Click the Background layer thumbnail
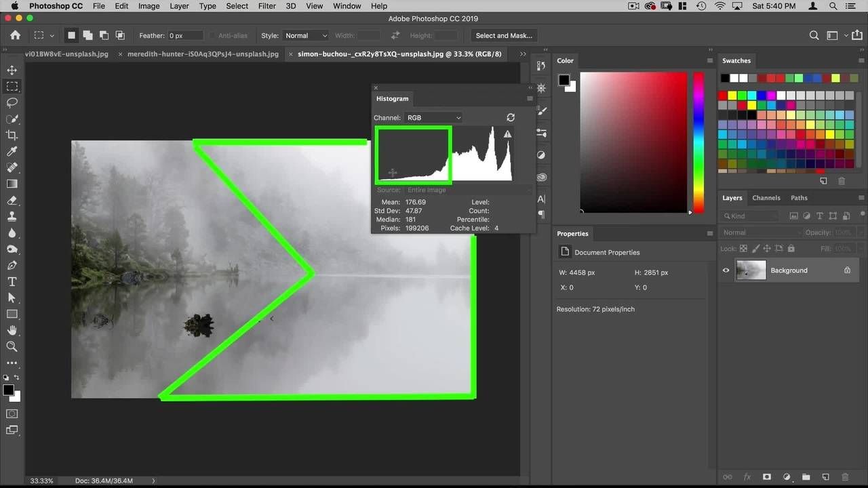 coord(751,270)
